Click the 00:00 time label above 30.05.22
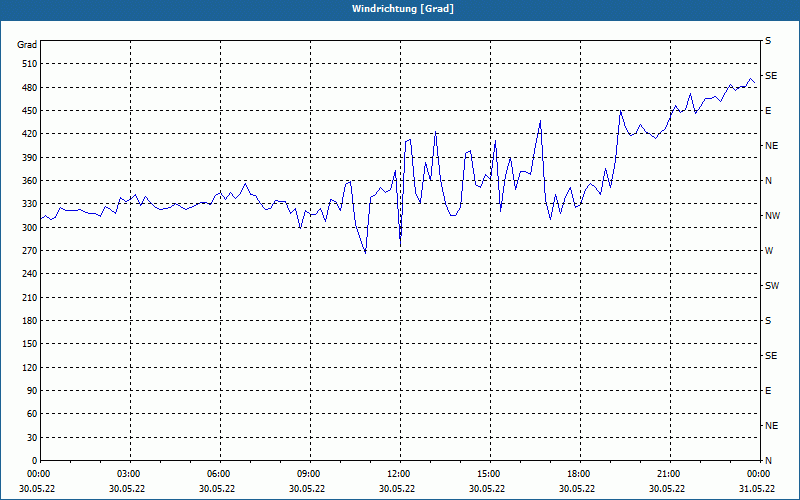This screenshot has height=500, width=800. [x=37, y=474]
